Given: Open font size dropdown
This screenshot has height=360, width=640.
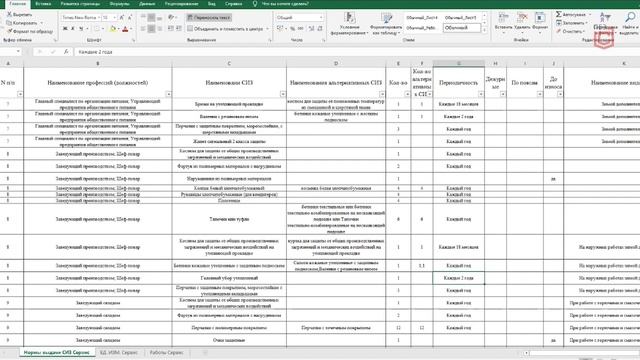Looking at the screenshot, I should tap(114, 18).
